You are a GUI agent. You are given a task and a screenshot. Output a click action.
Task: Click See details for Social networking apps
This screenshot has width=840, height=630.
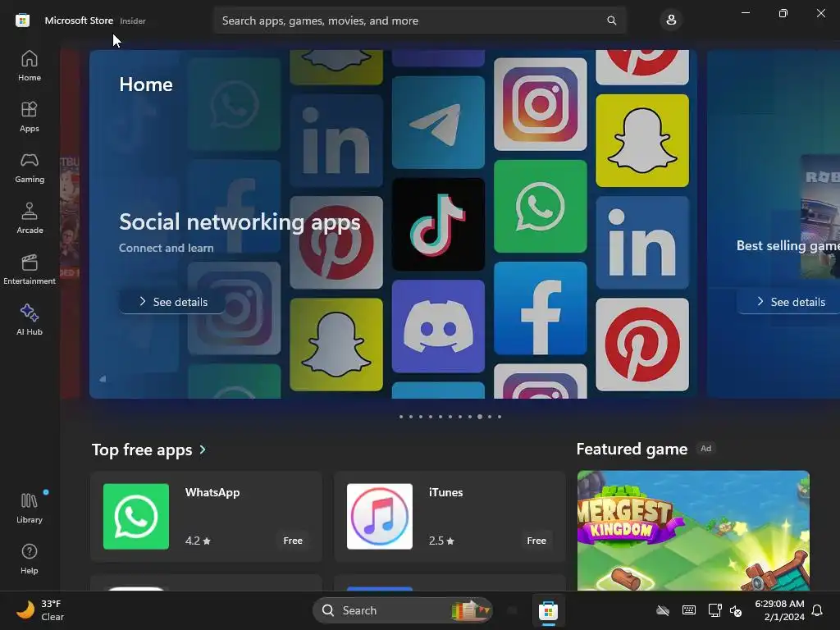pyautogui.click(x=172, y=302)
